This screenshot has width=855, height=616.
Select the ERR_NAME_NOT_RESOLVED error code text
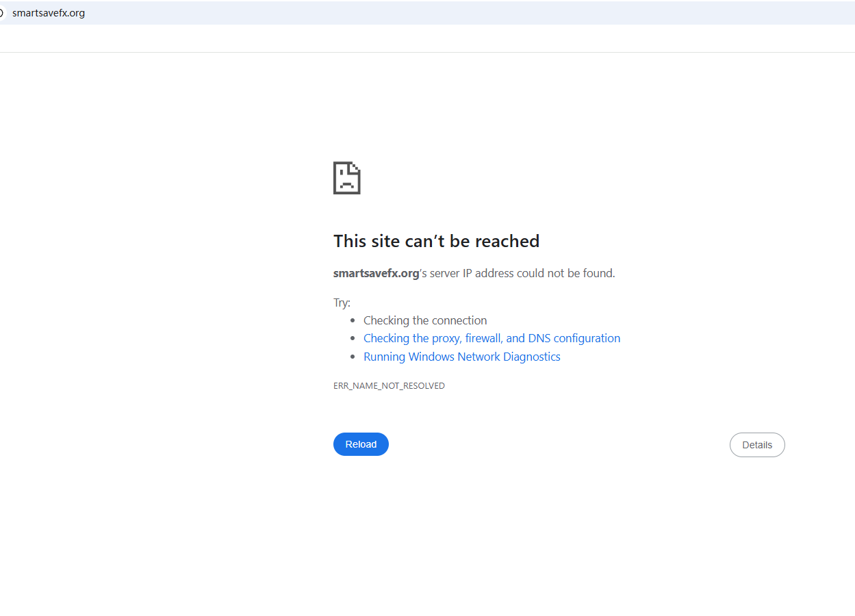[389, 386]
